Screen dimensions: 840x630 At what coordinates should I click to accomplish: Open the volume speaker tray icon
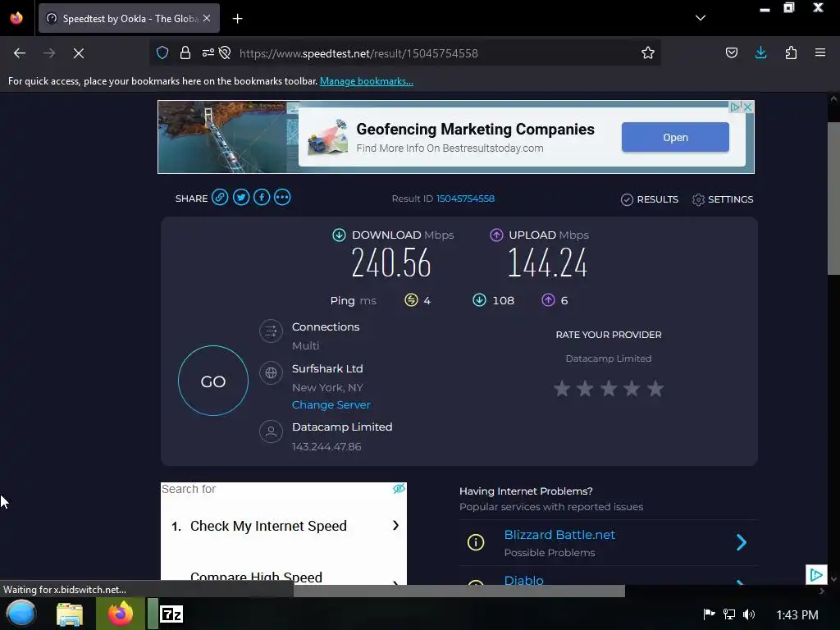click(749, 614)
